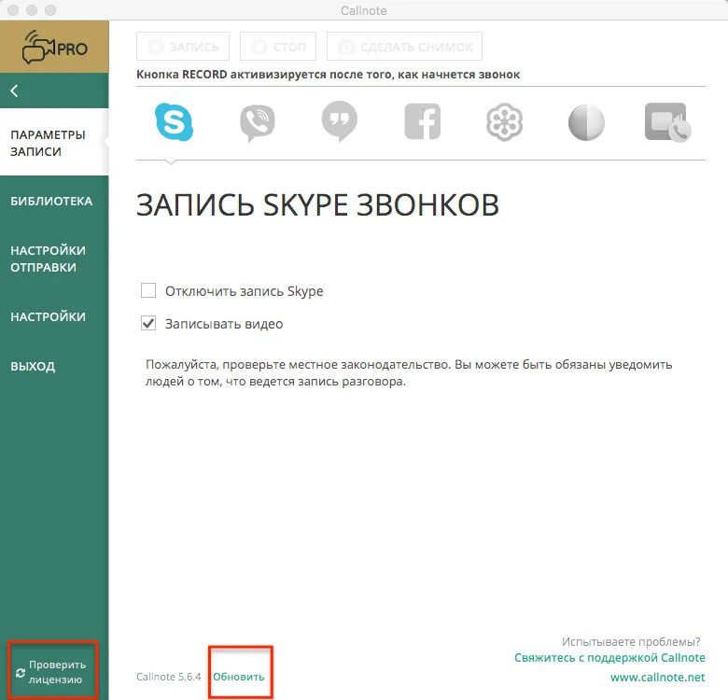Click the refresh icon beside Проверить лицензию

pos(21,672)
